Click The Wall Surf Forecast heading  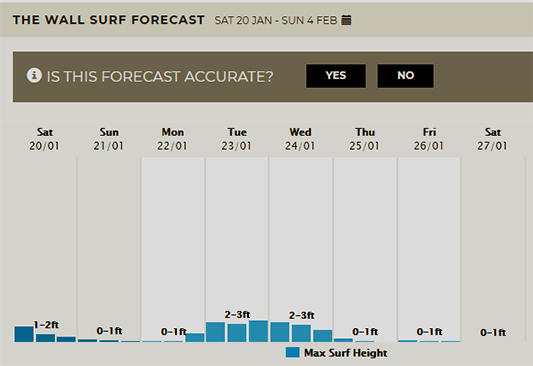[109, 20]
